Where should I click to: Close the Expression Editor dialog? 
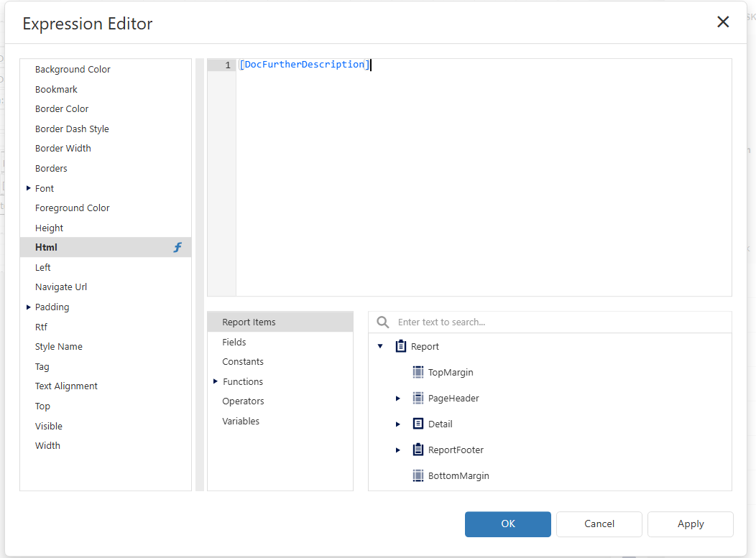pos(723,22)
